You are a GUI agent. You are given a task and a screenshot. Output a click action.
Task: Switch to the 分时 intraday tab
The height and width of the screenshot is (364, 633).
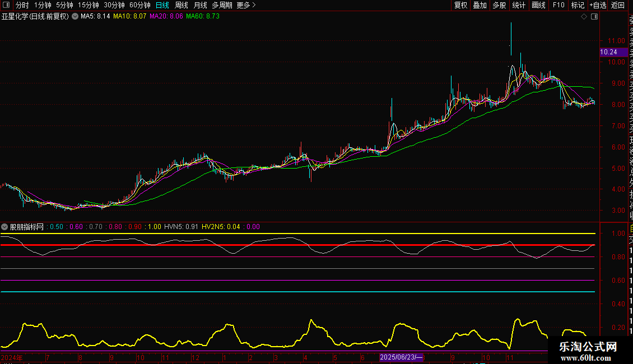click(22, 5)
